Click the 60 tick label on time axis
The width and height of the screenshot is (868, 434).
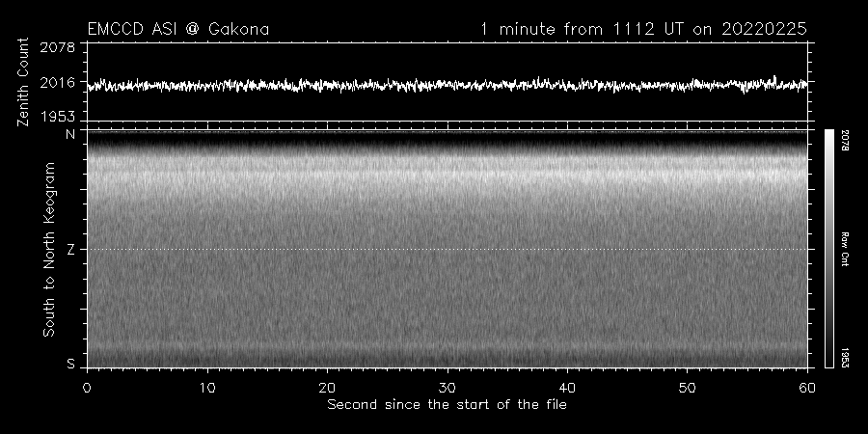coord(807,388)
